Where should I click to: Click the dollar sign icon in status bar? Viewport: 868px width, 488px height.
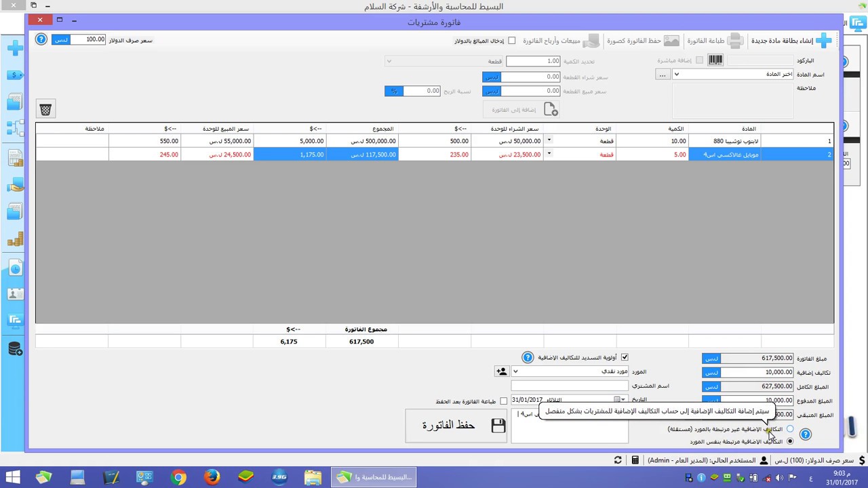pos(861,460)
